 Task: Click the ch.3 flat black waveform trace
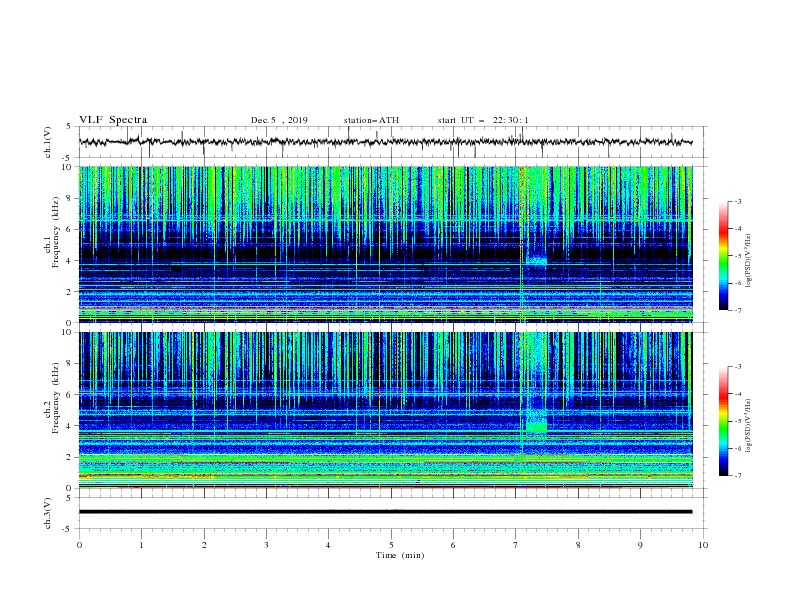click(385, 512)
